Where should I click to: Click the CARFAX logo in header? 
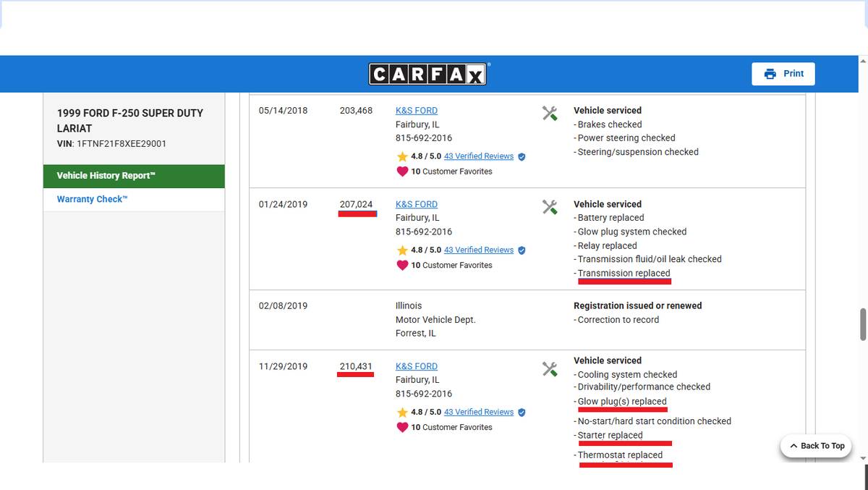[429, 74]
